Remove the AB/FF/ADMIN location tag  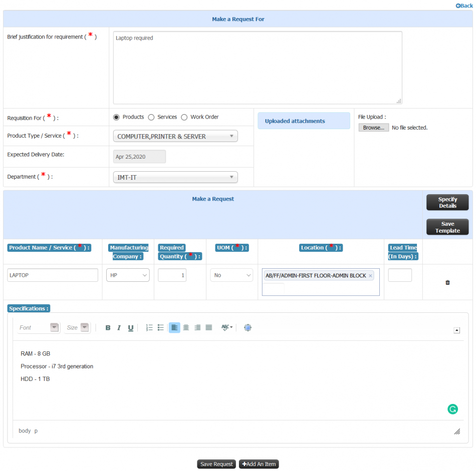pos(370,276)
